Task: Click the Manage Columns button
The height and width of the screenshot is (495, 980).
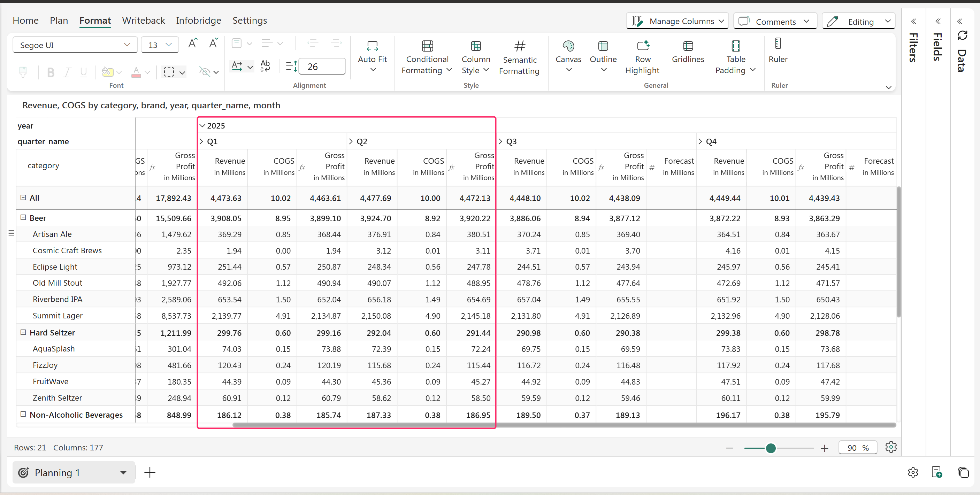Action: click(x=677, y=21)
